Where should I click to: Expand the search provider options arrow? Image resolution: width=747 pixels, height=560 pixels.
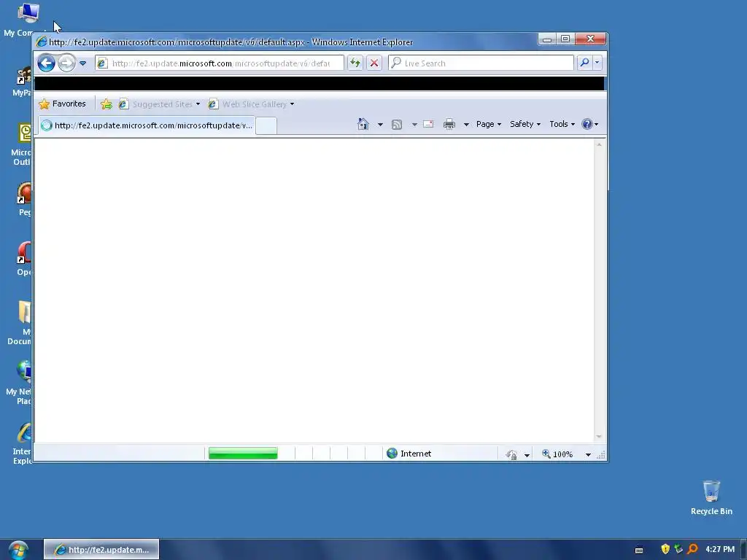[597, 63]
